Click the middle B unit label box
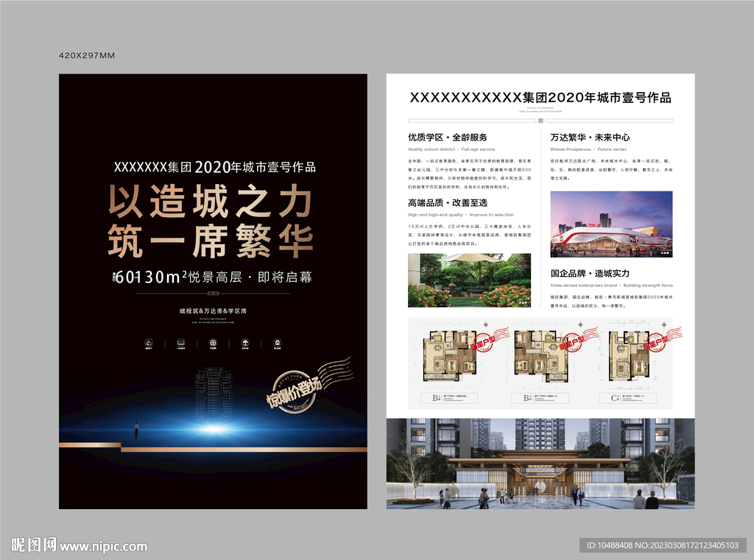 point(540,398)
